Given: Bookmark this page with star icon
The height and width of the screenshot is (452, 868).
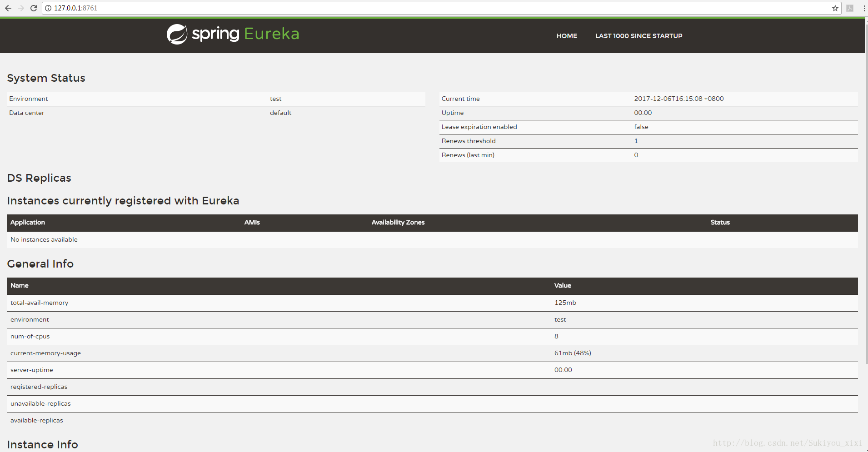Looking at the screenshot, I should tap(835, 8).
